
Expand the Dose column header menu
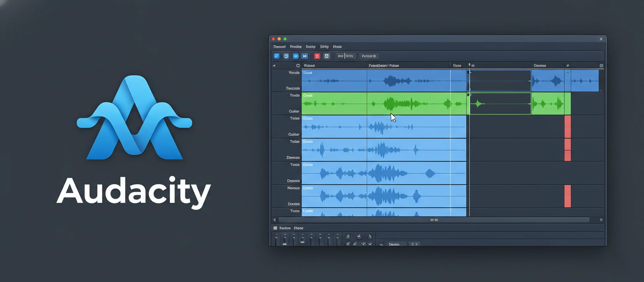pyautogui.click(x=457, y=65)
